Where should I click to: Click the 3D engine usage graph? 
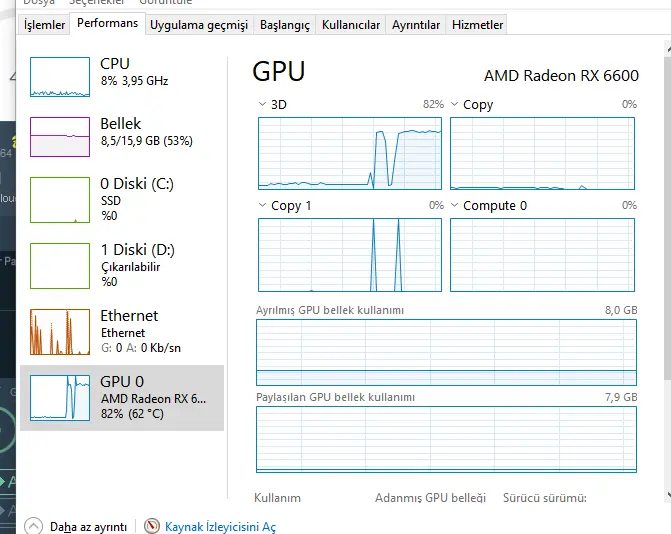point(350,153)
